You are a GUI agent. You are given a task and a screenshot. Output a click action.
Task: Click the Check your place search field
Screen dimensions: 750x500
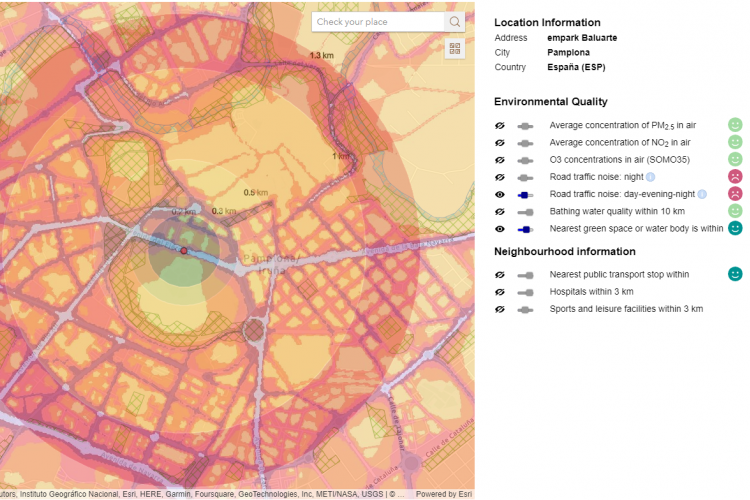(378, 22)
